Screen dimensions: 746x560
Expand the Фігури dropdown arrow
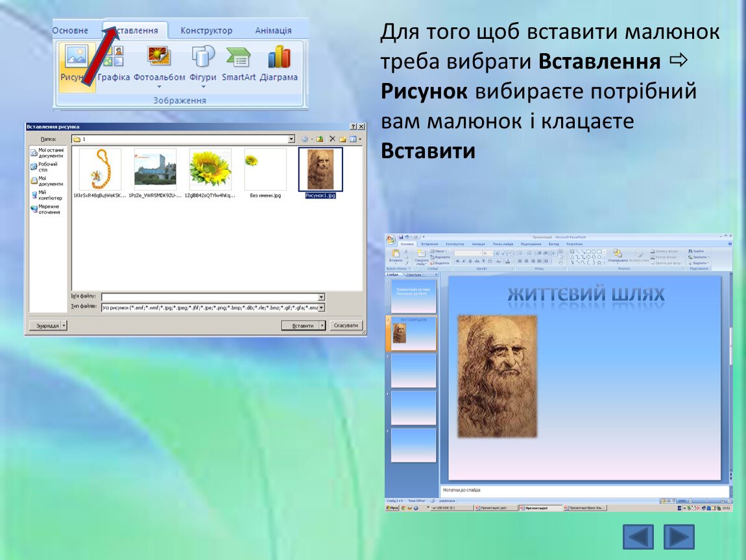tap(203, 86)
